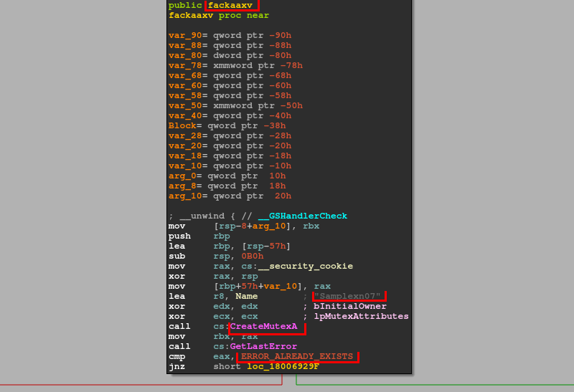
Task: Select the __security_cookie symbol
Action: (306, 266)
